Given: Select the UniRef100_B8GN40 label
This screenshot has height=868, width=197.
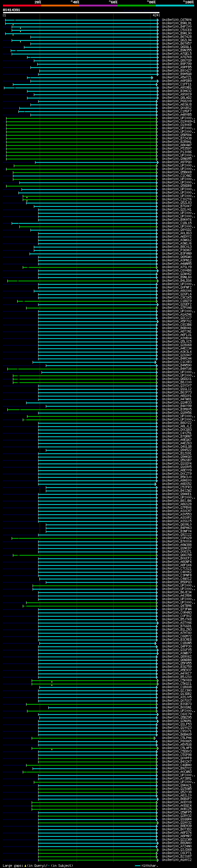Looking at the screenshot, I should (x=177, y=843).
